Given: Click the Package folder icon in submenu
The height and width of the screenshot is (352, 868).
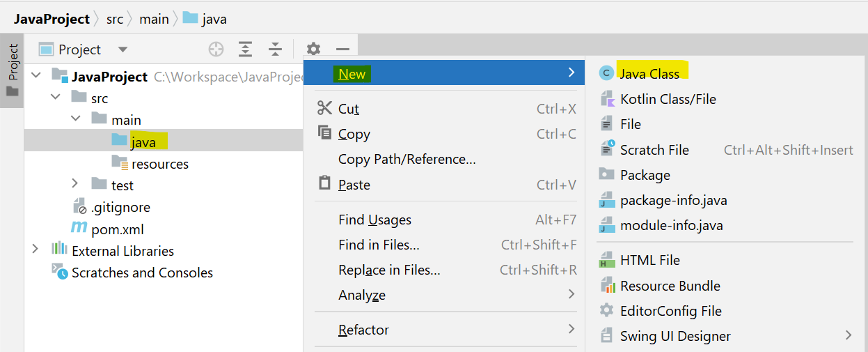Looking at the screenshot, I should tap(607, 174).
